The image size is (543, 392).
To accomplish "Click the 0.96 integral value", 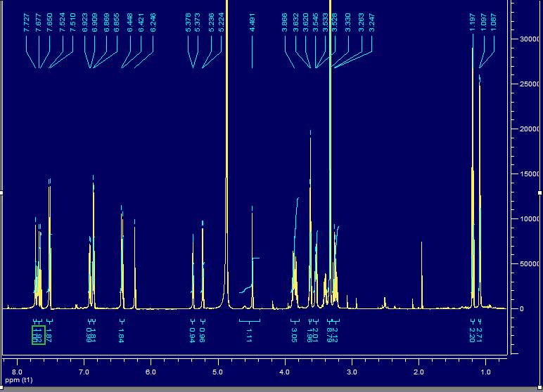I will click(x=203, y=335).
